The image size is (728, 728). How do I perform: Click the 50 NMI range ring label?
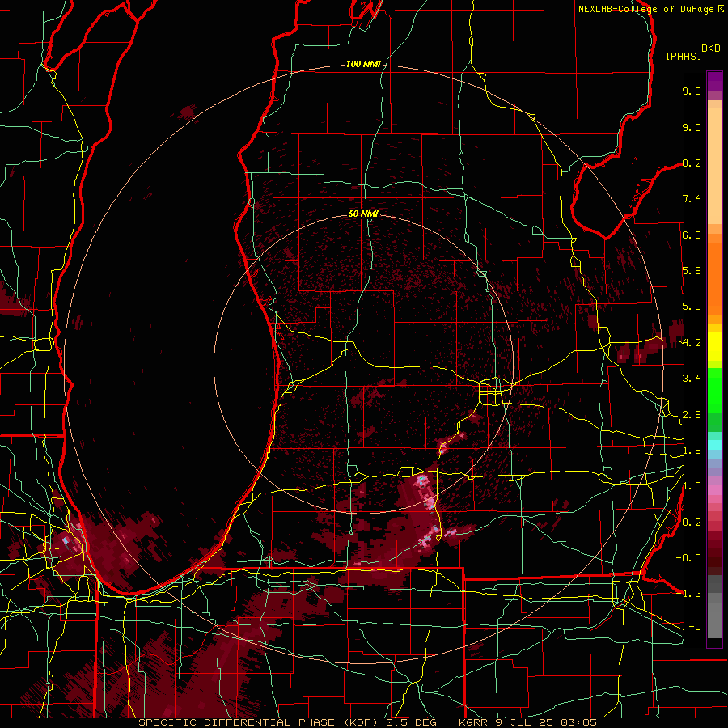[363, 214]
